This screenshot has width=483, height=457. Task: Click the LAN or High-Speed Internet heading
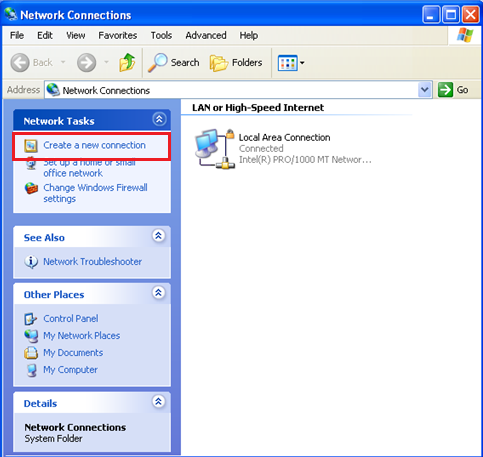tap(258, 108)
